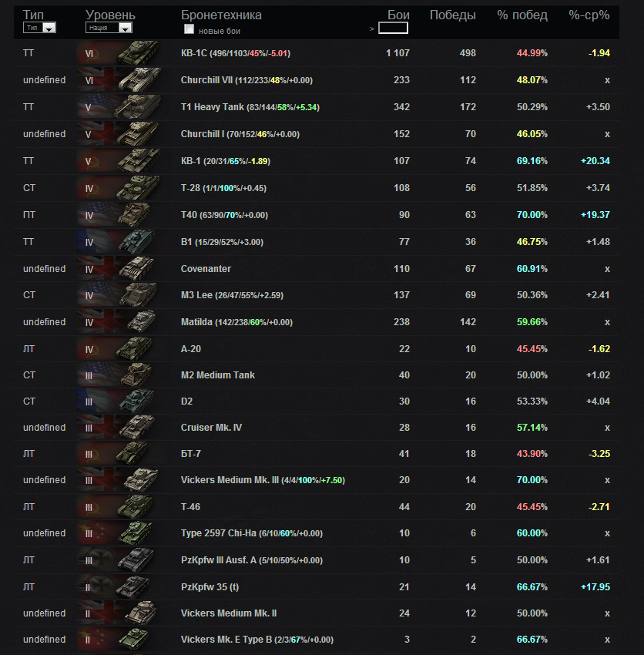Sort by the % побед column header

[x=522, y=15]
